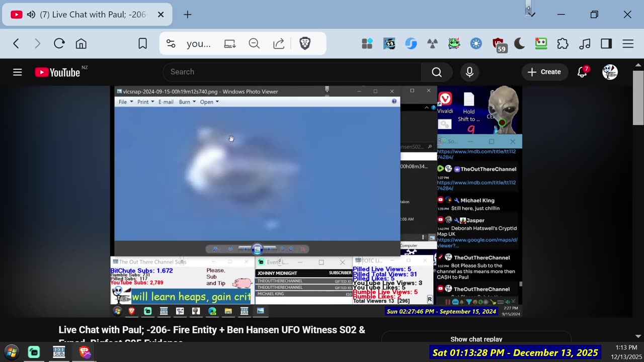Image resolution: width=644 pixels, height=362 pixels.
Task: Open the browser home page
Action: 81,44
